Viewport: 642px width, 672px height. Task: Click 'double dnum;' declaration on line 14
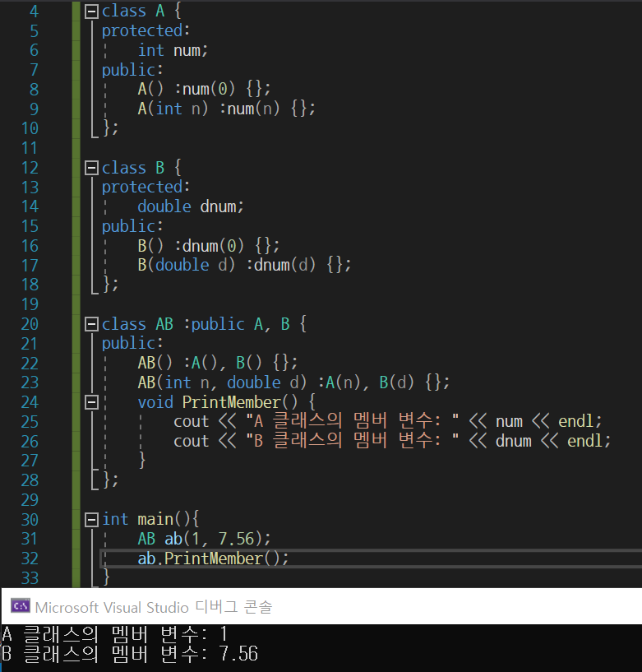tap(191, 207)
